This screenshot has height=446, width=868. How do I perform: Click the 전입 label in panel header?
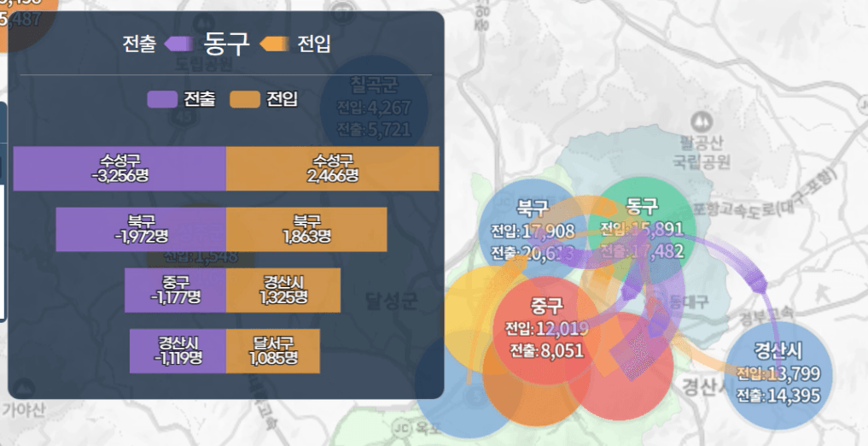314,44
